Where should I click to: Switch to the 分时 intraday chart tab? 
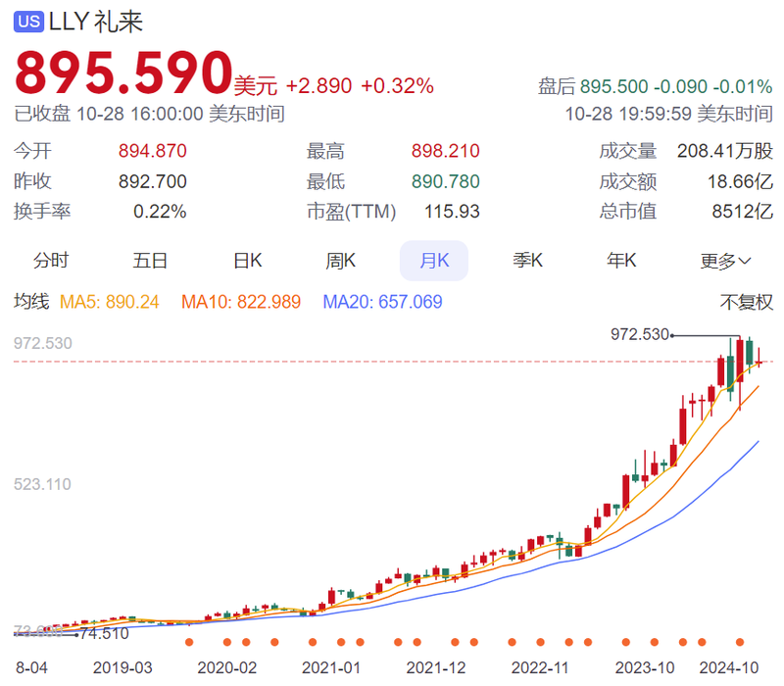click(x=52, y=261)
